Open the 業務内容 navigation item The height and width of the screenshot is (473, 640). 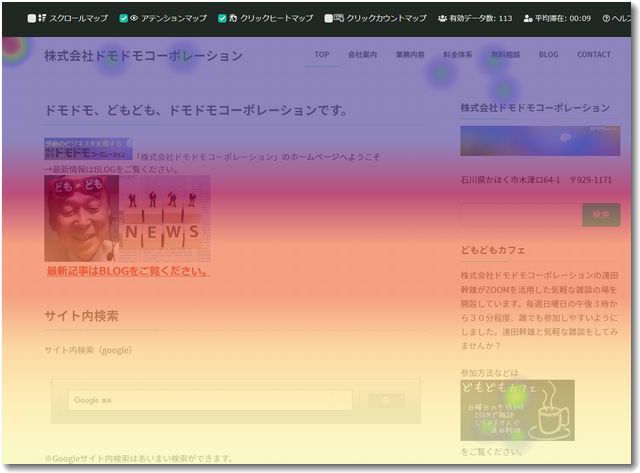click(x=410, y=54)
